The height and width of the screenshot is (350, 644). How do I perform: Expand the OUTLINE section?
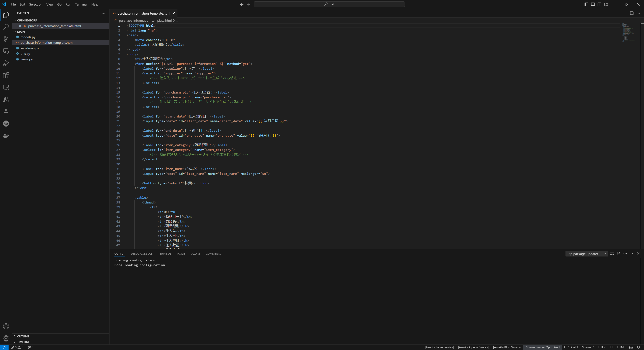click(23, 336)
